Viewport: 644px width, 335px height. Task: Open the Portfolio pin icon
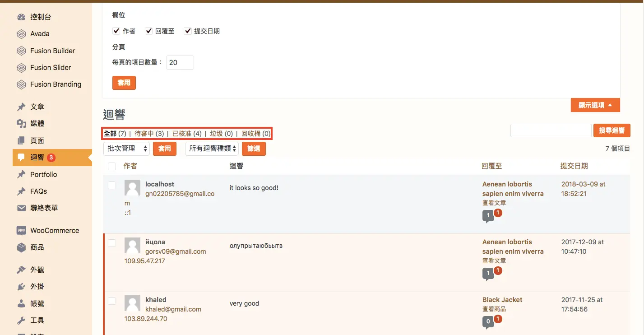(21, 175)
